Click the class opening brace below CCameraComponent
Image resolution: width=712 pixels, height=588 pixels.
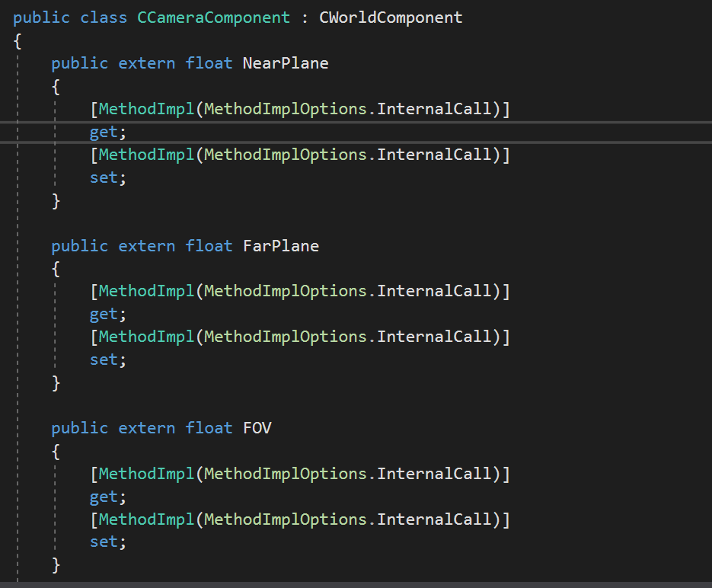point(18,41)
